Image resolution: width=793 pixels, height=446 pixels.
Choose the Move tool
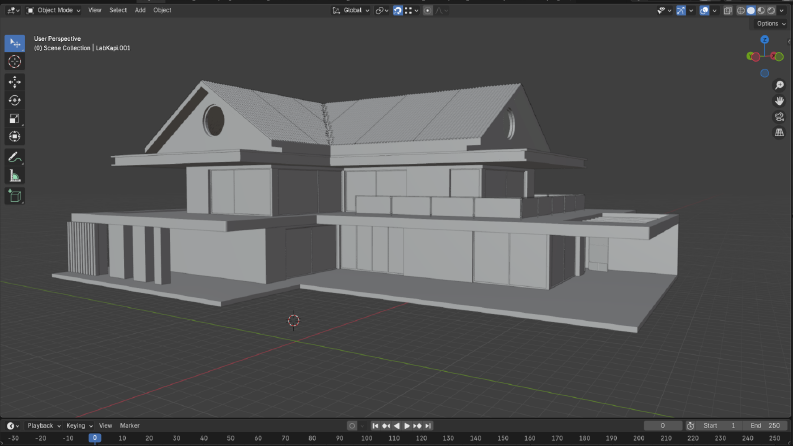coord(15,82)
